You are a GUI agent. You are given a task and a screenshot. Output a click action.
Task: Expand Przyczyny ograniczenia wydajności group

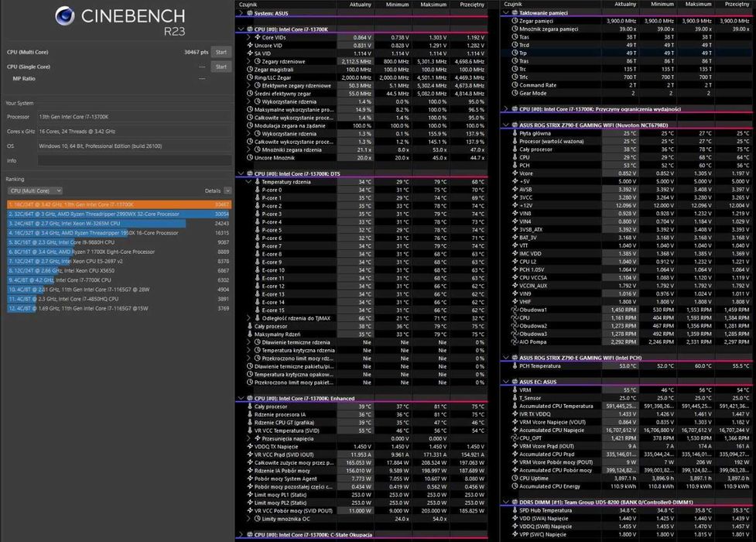[506, 109]
